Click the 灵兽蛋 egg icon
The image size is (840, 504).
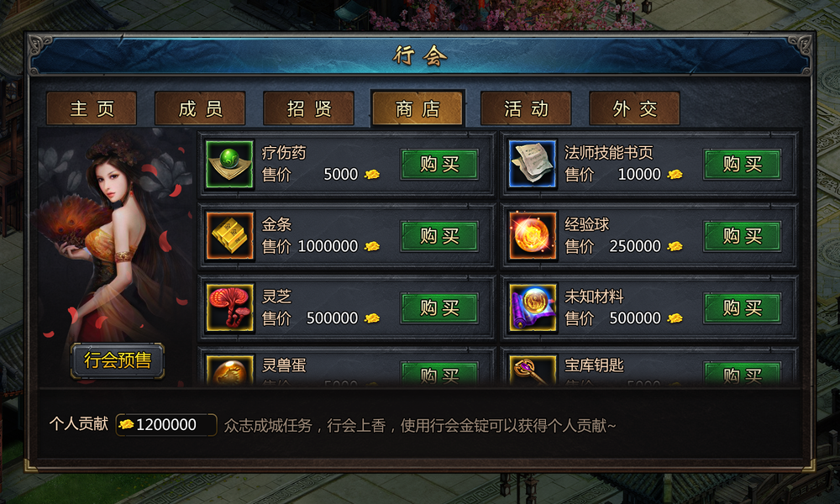230,370
